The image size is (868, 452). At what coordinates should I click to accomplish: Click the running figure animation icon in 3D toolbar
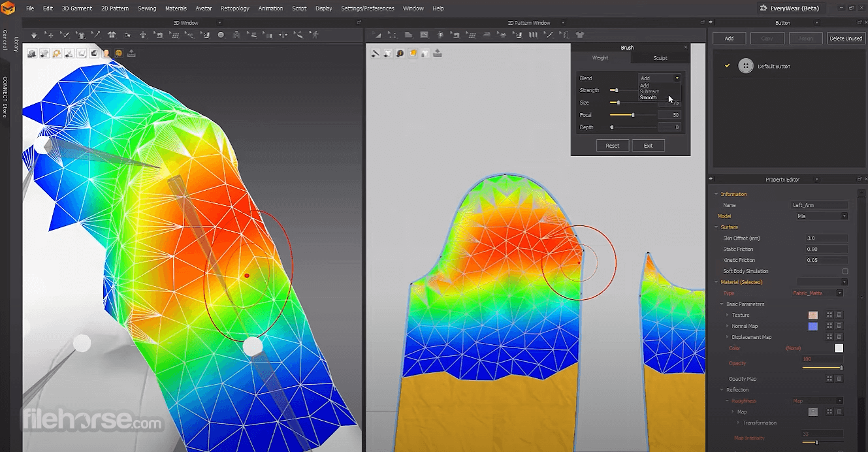pyautogui.click(x=315, y=35)
